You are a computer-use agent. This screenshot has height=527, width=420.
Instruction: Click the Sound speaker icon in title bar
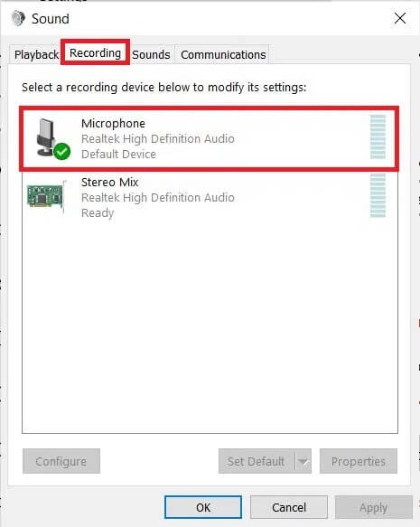(18, 18)
